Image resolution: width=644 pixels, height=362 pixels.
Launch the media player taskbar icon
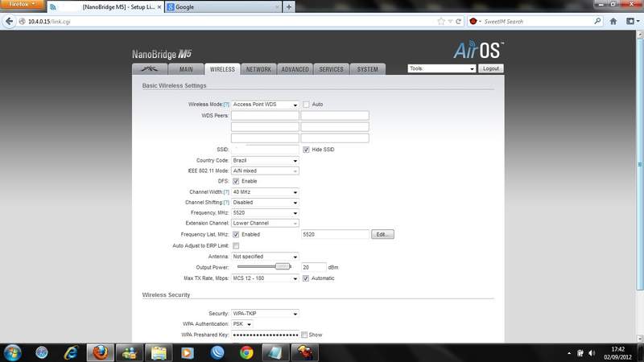(x=188, y=352)
